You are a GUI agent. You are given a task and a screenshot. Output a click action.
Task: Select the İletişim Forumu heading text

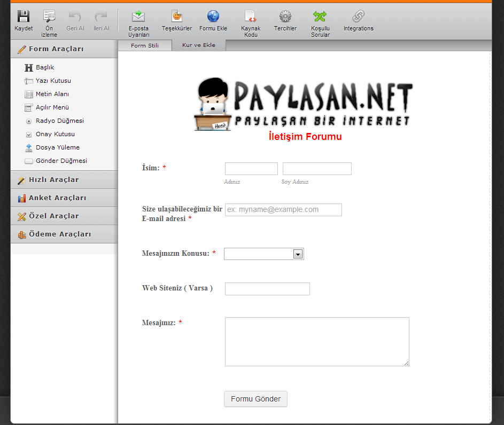tap(305, 137)
